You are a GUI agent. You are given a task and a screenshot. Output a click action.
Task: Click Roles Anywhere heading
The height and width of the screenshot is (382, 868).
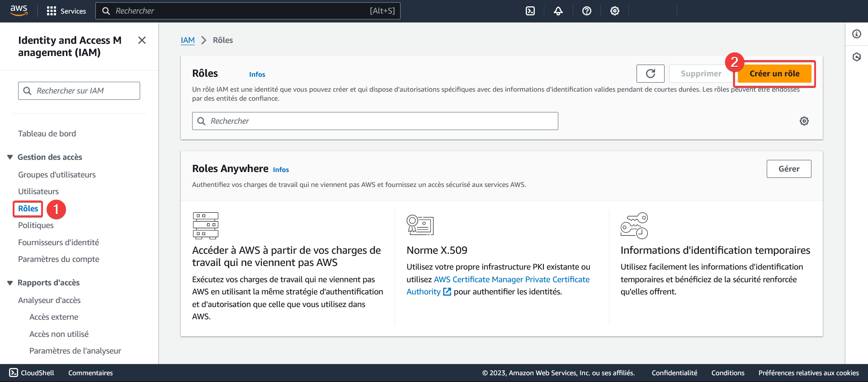(230, 169)
